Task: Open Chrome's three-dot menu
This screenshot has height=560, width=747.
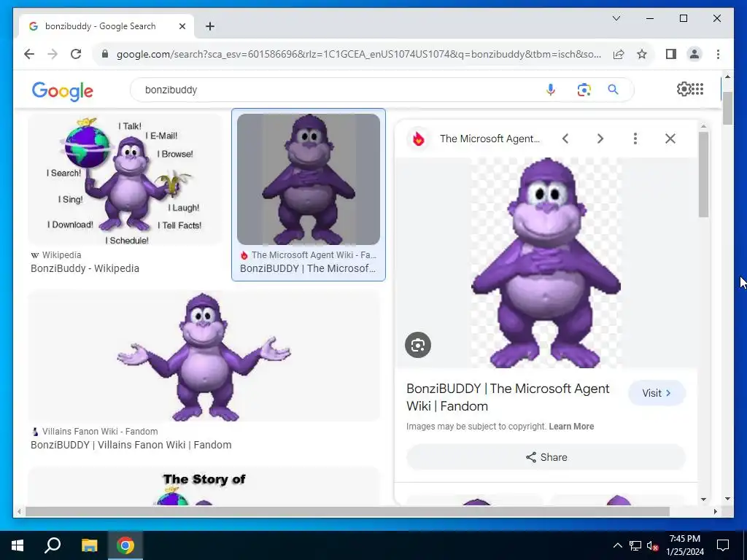Action: click(718, 54)
